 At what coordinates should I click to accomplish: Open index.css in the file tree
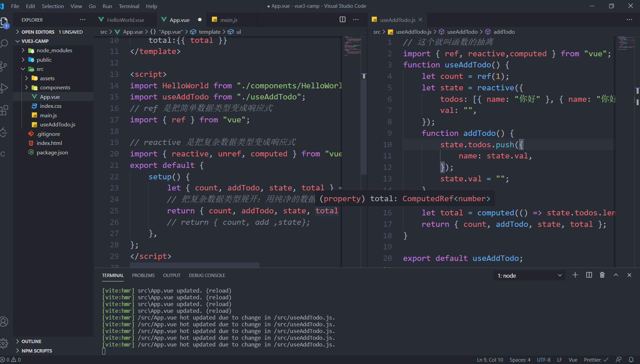53,106
